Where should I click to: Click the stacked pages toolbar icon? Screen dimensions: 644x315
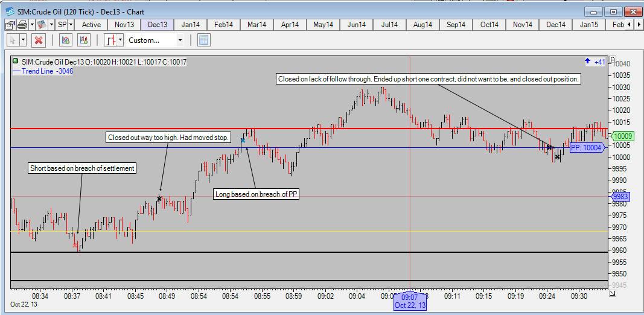pyautogui.click(x=41, y=25)
